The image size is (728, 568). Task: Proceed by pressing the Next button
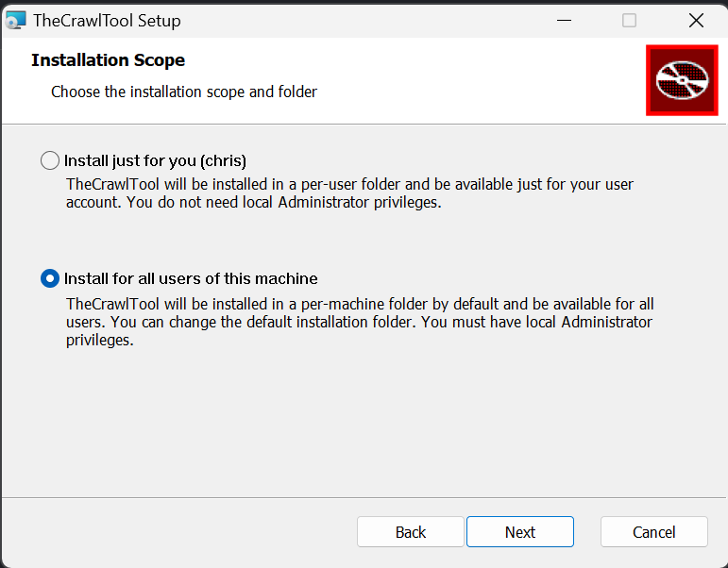click(520, 532)
